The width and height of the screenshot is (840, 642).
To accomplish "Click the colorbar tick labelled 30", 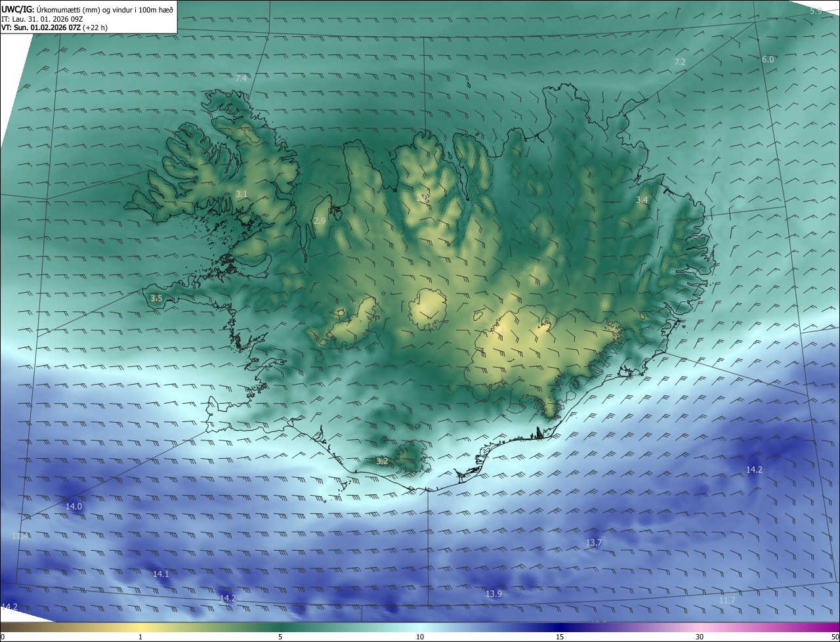I will [x=700, y=637].
